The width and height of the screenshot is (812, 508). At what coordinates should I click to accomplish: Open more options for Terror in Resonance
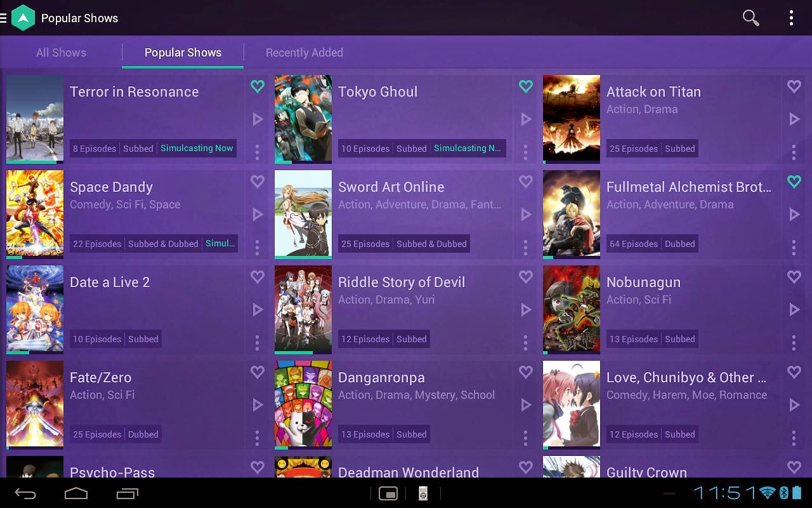[257, 152]
